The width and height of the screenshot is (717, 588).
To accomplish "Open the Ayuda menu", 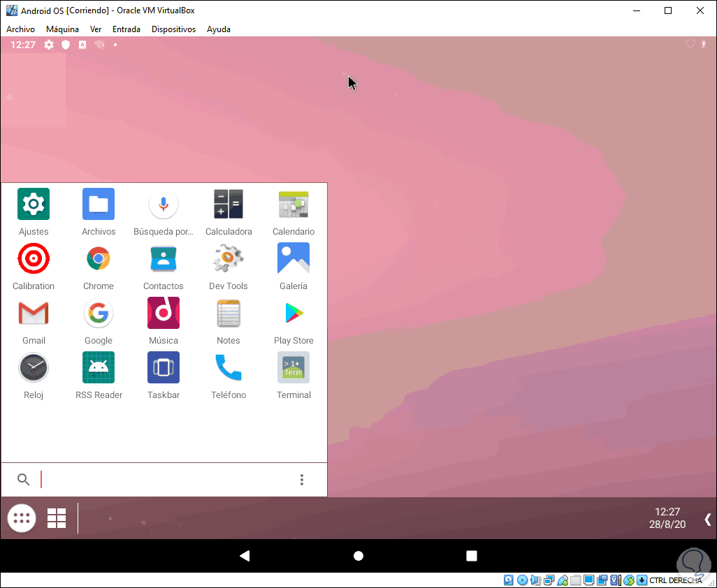I will click(x=219, y=29).
